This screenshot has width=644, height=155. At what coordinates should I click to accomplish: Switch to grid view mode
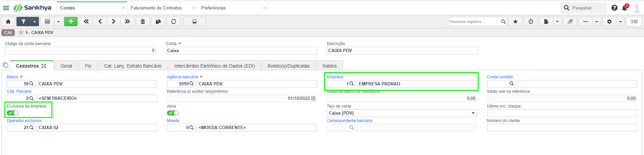point(47,22)
